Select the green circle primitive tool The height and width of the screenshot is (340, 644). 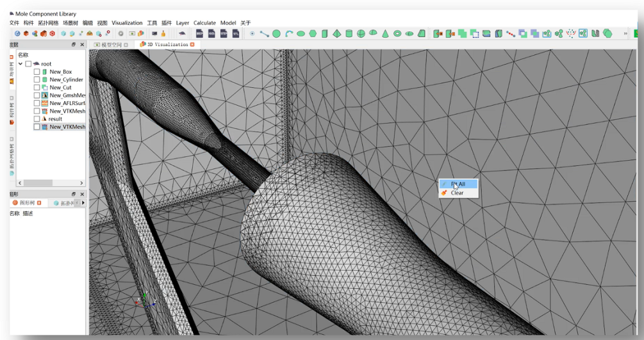coord(276,34)
